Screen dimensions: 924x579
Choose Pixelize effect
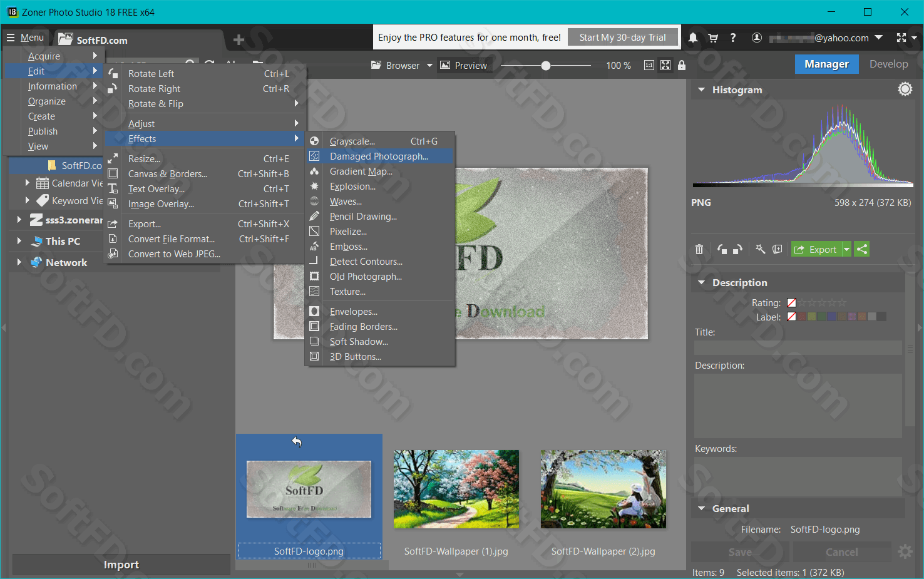pyautogui.click(x=381, y=232)
